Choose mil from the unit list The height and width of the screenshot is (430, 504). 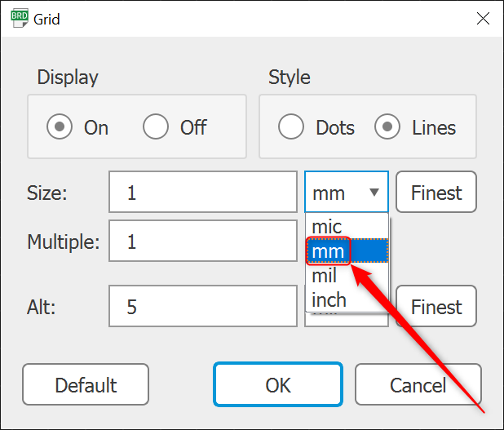[325, 276]
